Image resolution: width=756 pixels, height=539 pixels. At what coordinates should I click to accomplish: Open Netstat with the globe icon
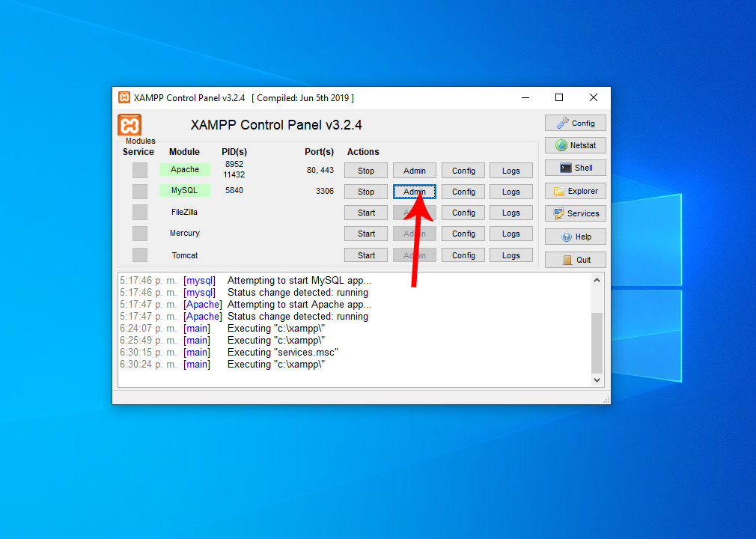[575, 145]
